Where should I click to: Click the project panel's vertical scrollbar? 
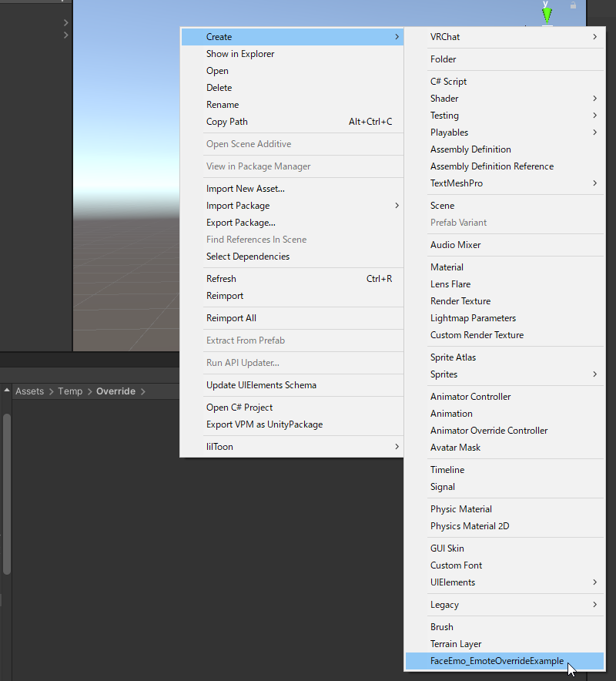coord(7,493)
